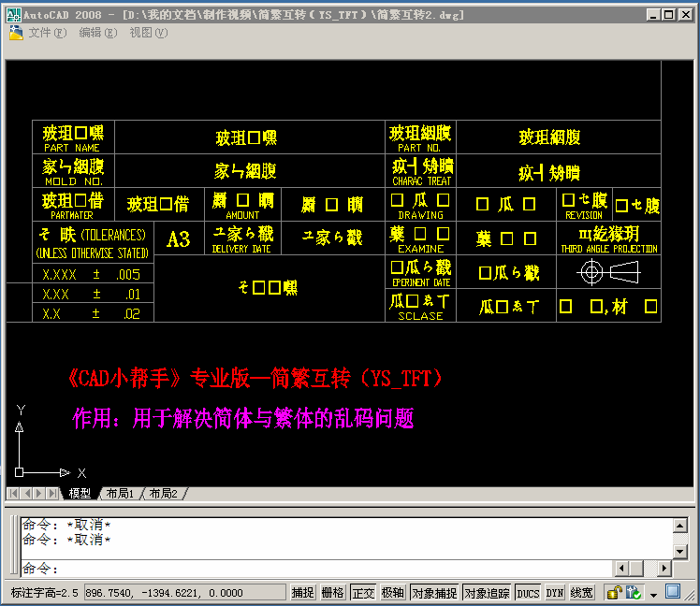
Task: Click the window resize grip at the corner
Action: [691, 597]
